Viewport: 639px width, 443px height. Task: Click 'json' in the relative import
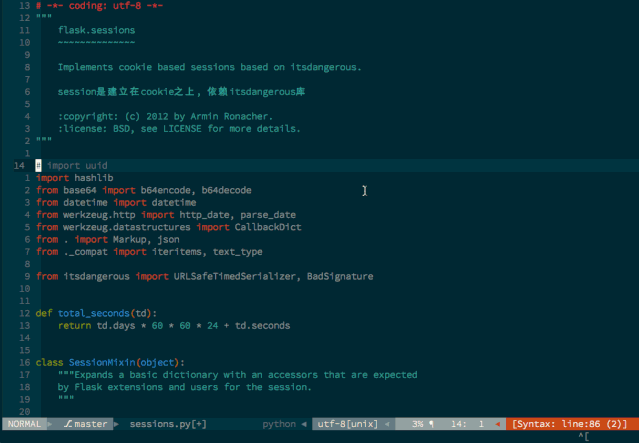(168, 240)
